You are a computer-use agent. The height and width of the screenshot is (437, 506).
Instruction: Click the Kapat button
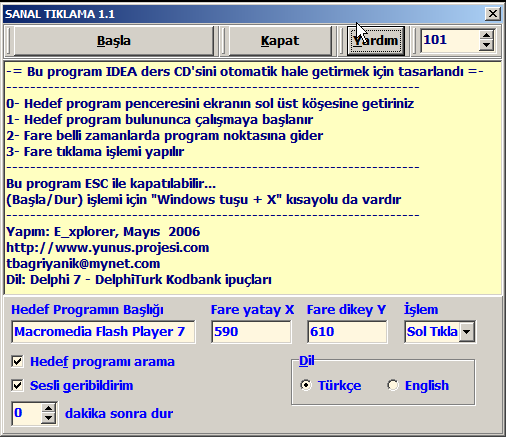tap(280, 41)
